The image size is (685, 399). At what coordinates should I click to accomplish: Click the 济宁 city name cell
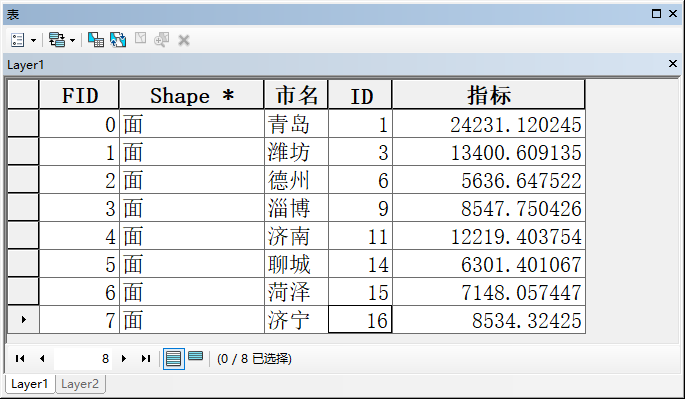[296, 319]
